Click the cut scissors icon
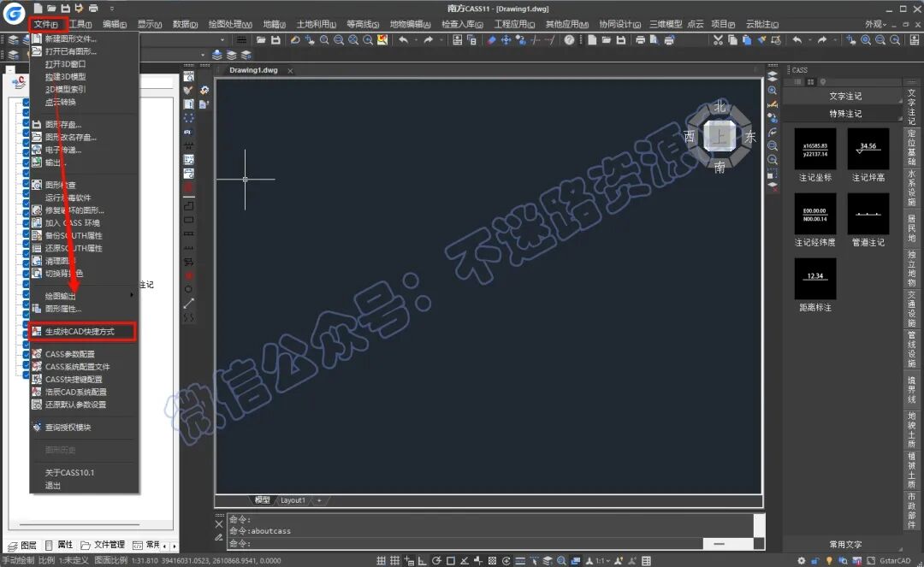Screen dimensions: 924x567 (x=718, y=40)
